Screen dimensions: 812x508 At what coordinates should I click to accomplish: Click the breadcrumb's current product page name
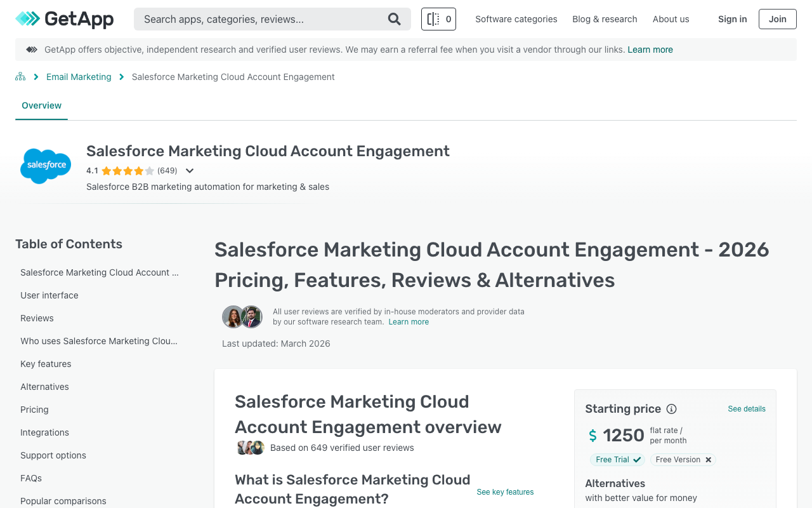(x=233, y=77)
